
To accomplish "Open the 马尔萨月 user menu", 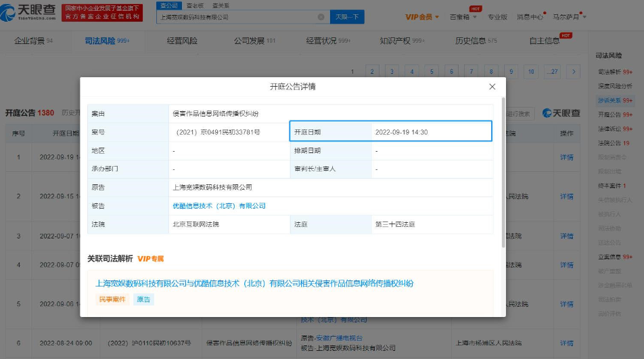I will pos(570,17).
